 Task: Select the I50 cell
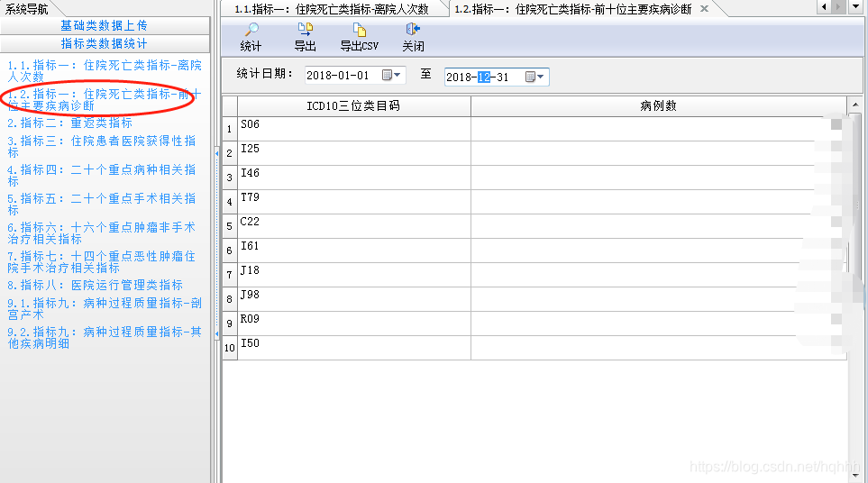click(x=354, y=348)
